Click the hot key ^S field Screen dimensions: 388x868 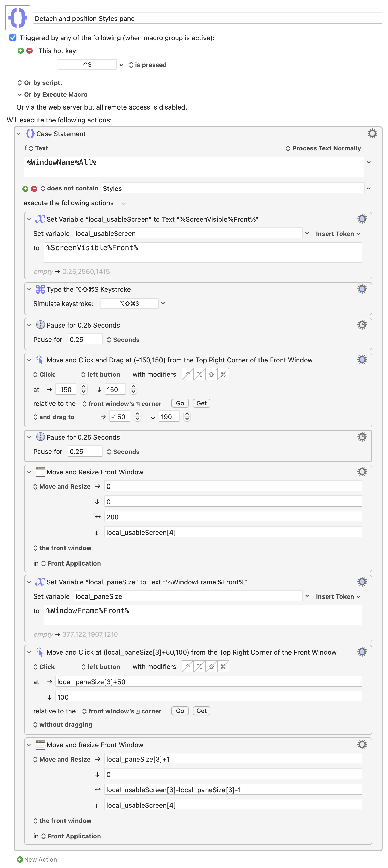(87, 64)
